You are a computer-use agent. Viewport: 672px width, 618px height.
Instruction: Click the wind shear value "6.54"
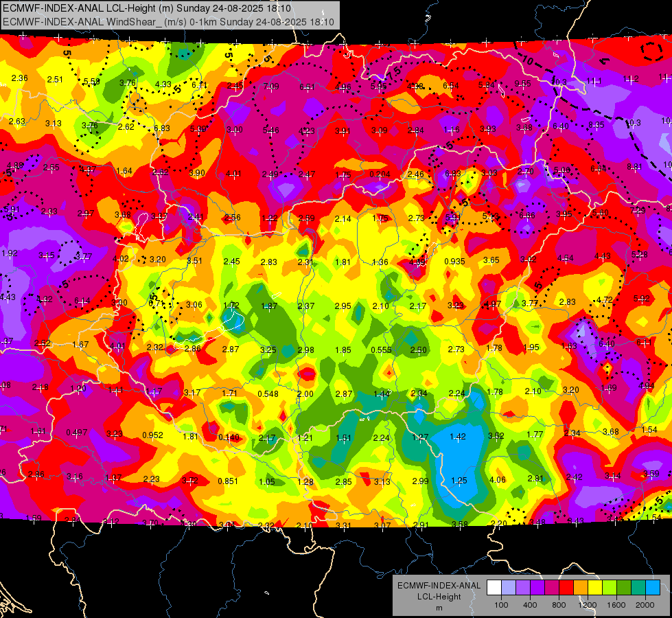click(x=451, y=86)
